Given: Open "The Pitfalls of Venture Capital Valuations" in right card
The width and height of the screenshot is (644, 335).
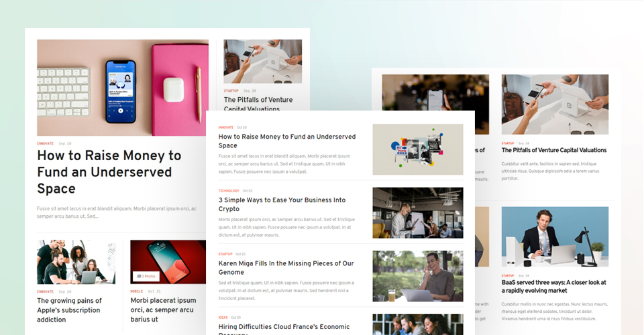Looking at the screenshot, I should pos(554,150).
